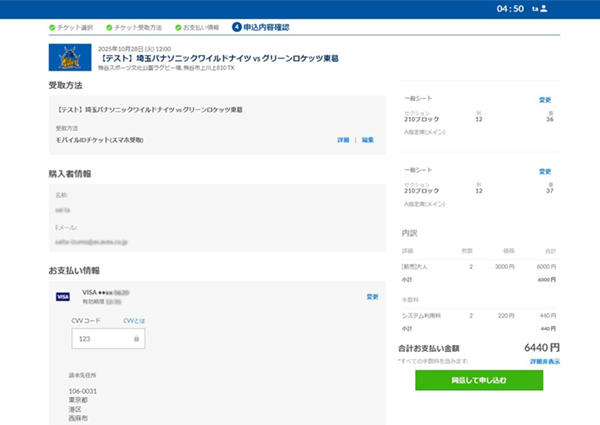Click the Wild Knights event thumbnail
The image size is (600, 425).
[x=70, y=57]
